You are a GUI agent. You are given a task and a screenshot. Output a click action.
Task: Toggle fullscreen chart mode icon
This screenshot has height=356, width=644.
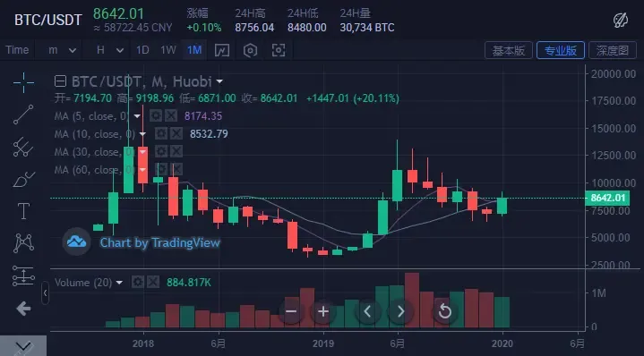(279, 50)
